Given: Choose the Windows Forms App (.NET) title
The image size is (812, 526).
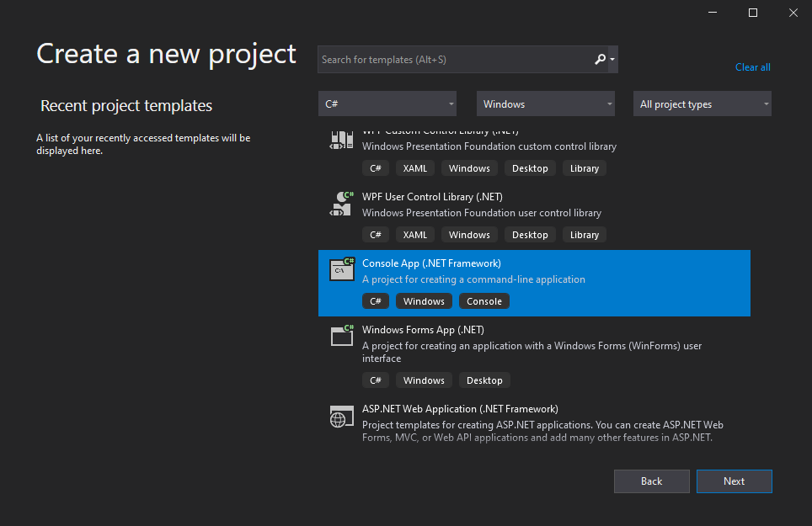Looking at the screenshot, I should [423, 330].
